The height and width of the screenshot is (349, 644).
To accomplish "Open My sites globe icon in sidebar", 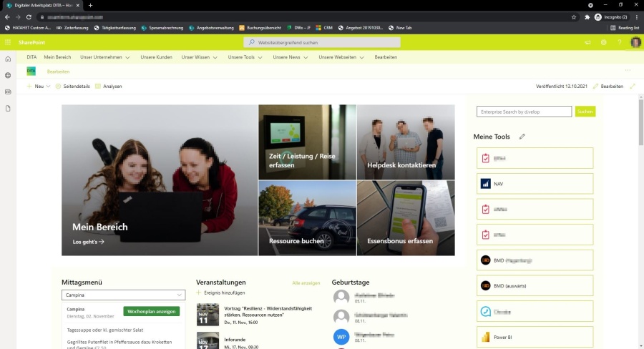I will (8, 76).
